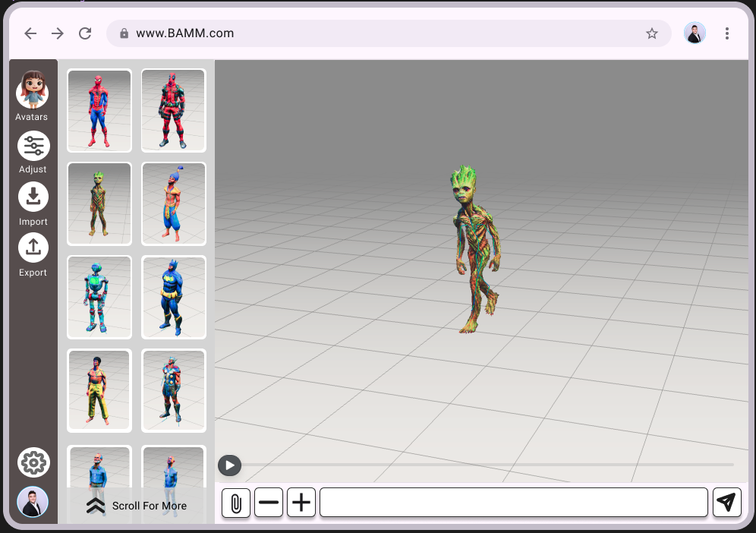Click the minus button
This screenshot has height=533, width=756.
tap(269, 503)
